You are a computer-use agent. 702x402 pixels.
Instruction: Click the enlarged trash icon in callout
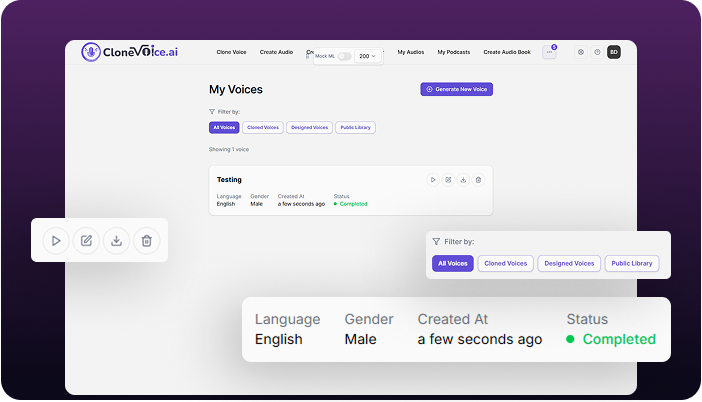[147, 240]
